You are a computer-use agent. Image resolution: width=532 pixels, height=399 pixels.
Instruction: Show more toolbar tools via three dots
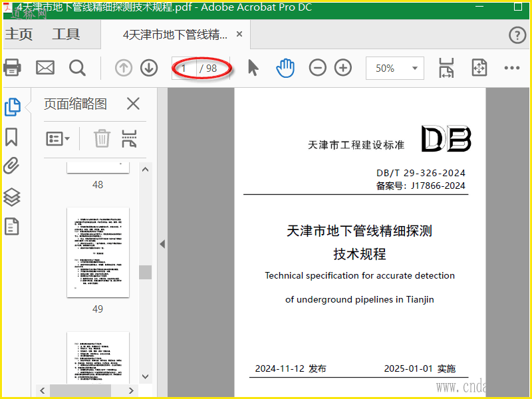coord(512,68)
